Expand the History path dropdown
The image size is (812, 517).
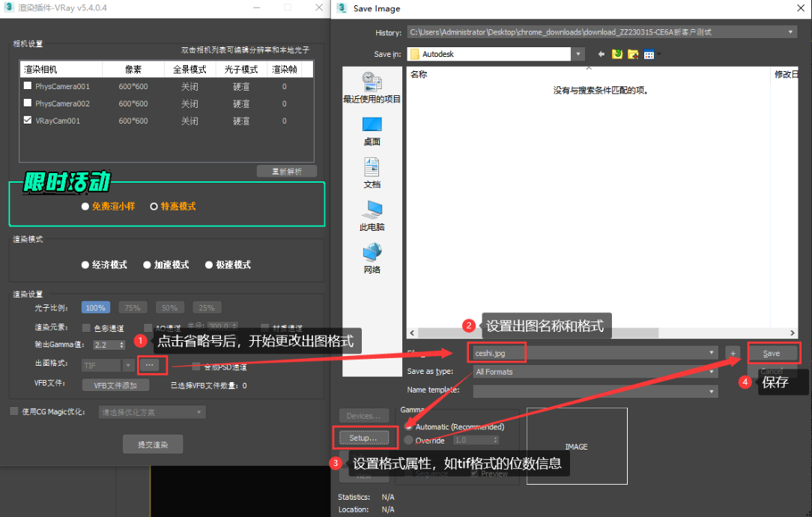point(790,32)
